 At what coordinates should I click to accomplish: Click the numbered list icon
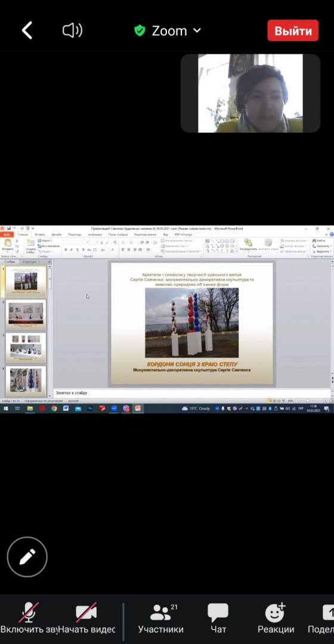[x=131, y=243]
